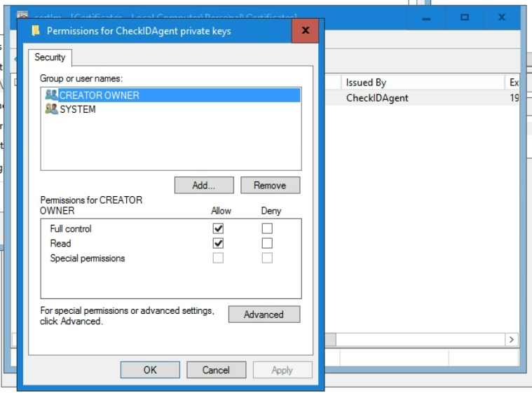Check Deny checkbox for Read permission
Screen dimensions: 532x393
coord(267,243)
